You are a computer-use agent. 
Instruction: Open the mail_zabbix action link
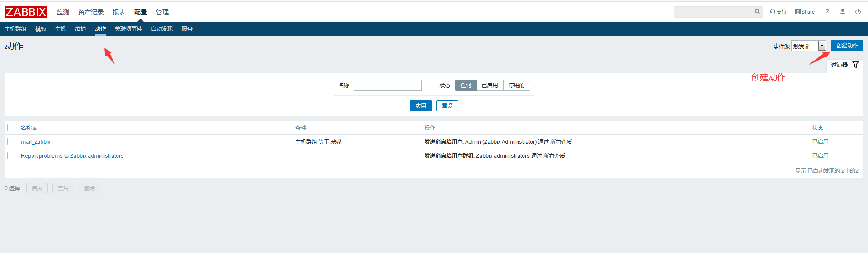(x=36, y=142)
